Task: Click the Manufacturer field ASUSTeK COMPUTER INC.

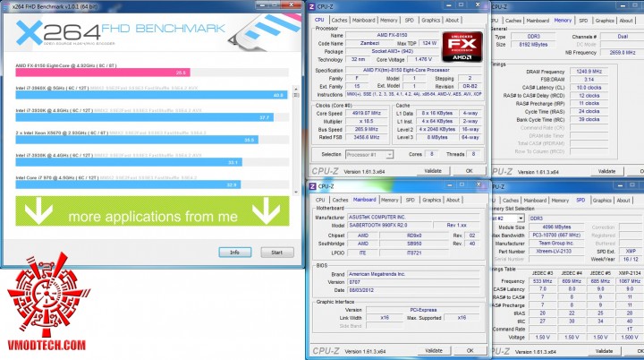Action: [413, 218]
